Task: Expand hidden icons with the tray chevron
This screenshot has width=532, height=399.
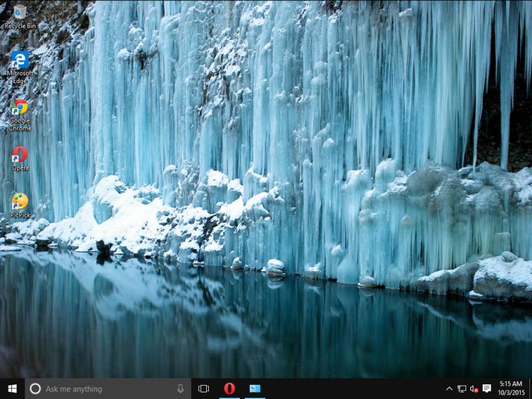Action: [x=450, y=388]
